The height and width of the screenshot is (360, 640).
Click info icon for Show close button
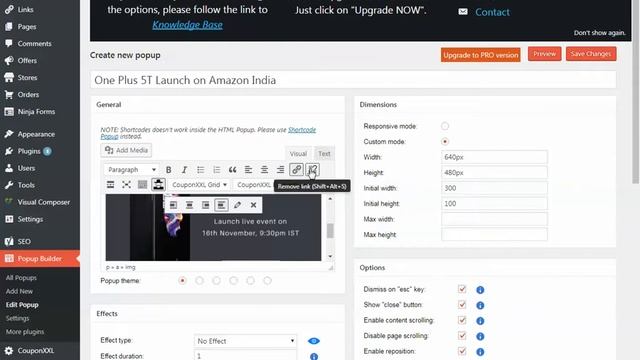(480, 305)
